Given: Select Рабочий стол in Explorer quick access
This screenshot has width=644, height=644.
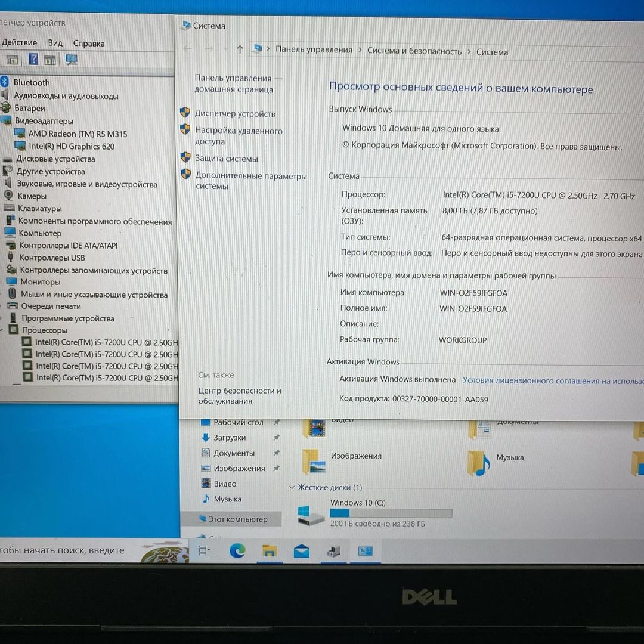Looking at the screenshot, I should pyautogui.click(x=238, y=422).
